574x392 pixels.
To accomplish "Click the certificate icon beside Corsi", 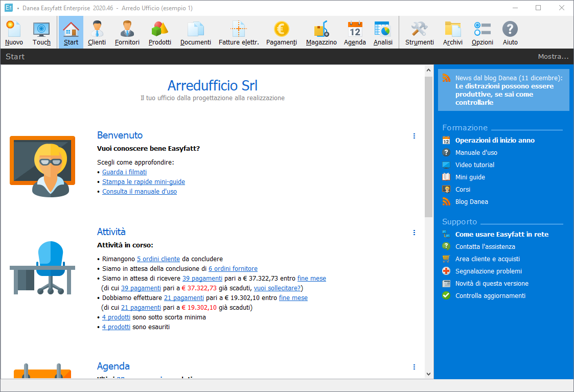I will click(x=446, y=190).
